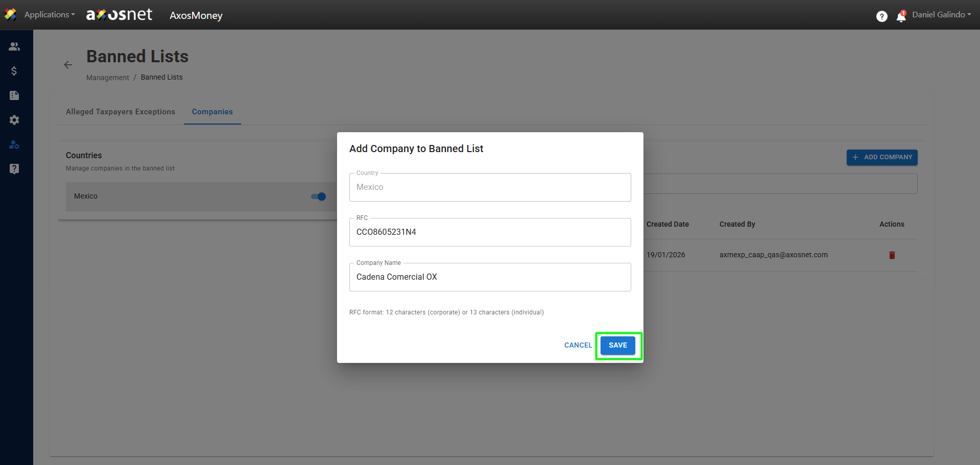The image size is (980, 465).
Task: Open the help circle icon in the top bar
Action: (x=881, y=16)
